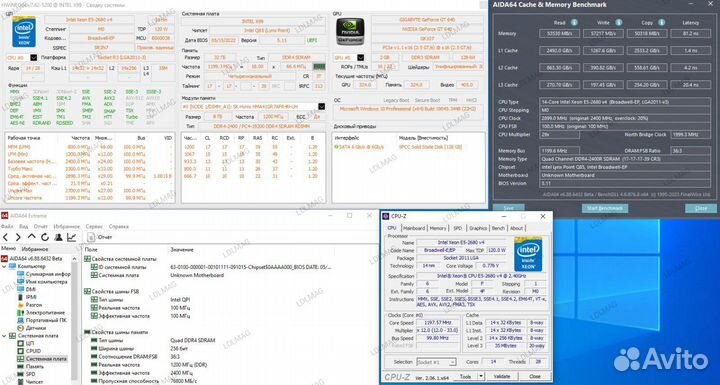720x385 pixels.
Task: Select AIDA64 v6.88.6432 Beta root node
Action: coord(31,259)
